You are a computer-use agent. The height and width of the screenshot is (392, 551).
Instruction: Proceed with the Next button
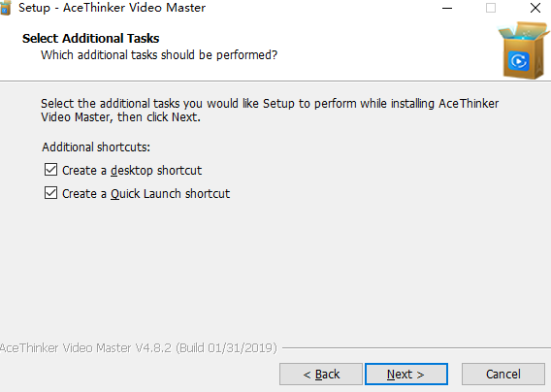406,375
